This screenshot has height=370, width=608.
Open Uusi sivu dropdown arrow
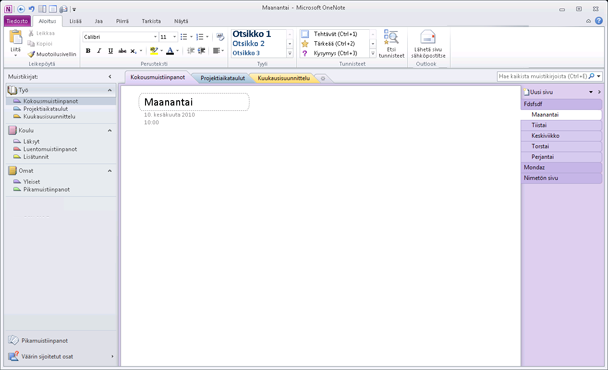[591, 92]
